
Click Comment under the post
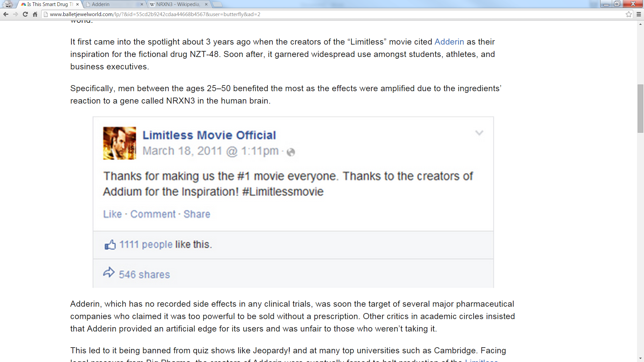(153, 214)
